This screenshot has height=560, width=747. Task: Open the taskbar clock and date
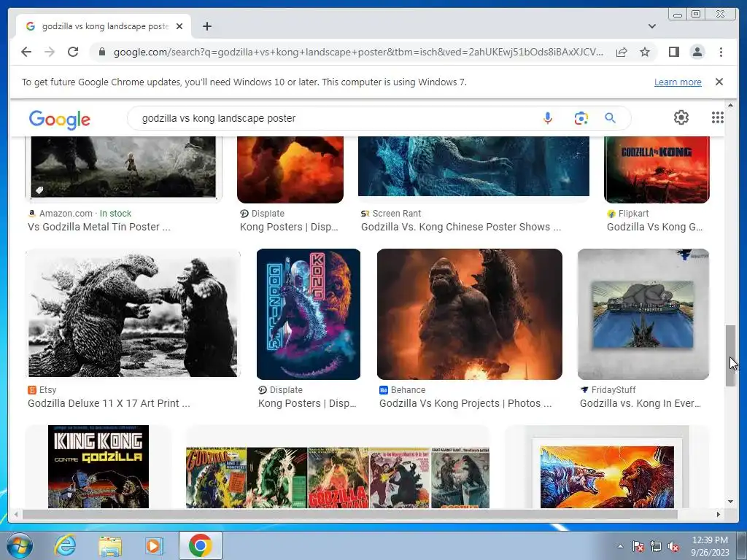coord(710,546)
